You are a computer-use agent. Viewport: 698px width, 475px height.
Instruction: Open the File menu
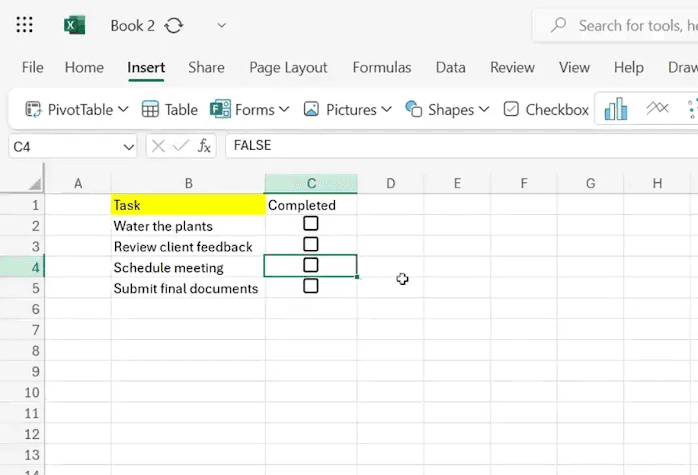pyautogui.click(x=32, y=67)
